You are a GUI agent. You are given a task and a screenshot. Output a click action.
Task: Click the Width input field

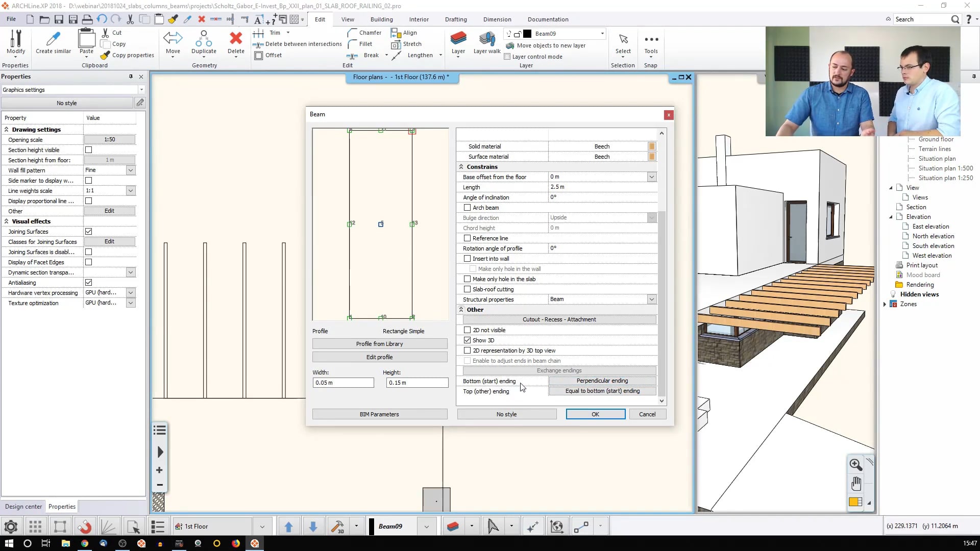pyautogui.click(x=343, y=383)
